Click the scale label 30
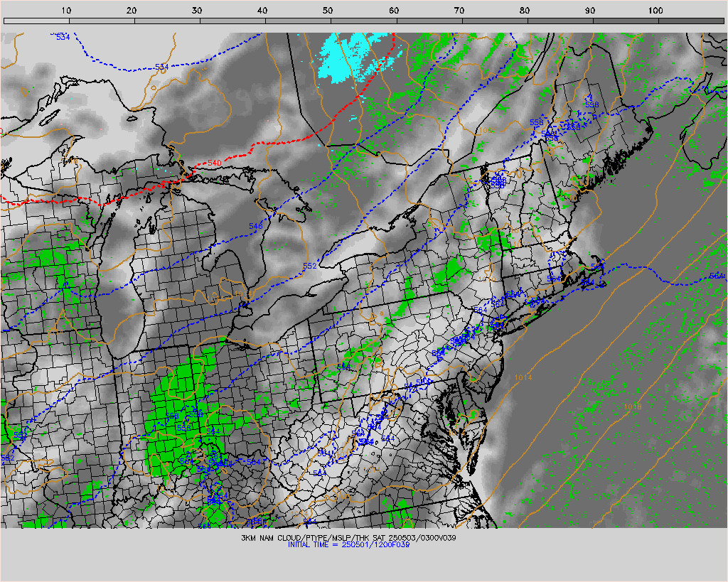Screen dimensions: 728x582 pyautogui.click(x=198, y=11)
